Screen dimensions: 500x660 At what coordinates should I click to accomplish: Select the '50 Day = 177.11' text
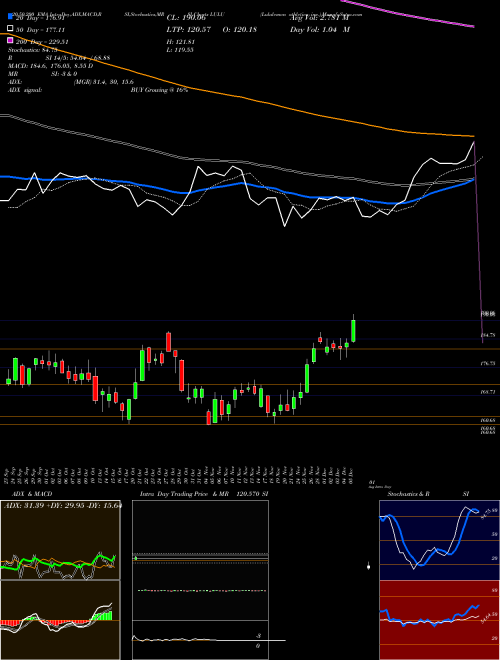coord(40,30)
